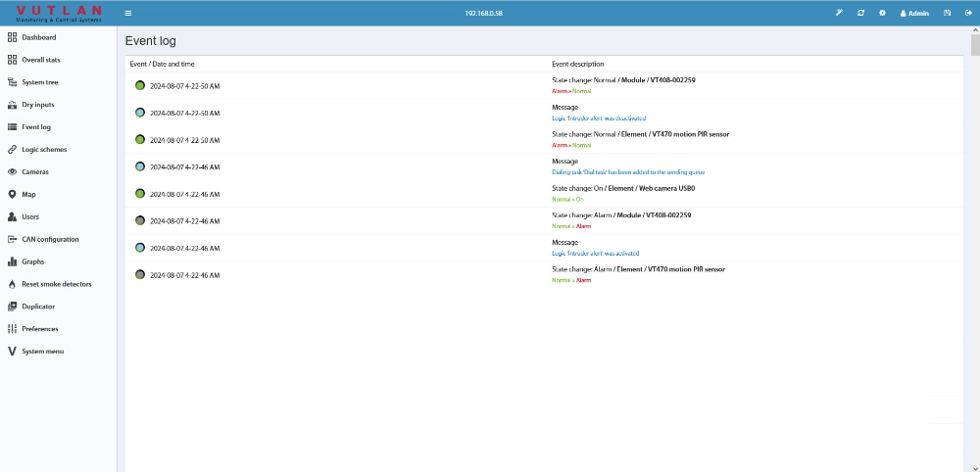Click the Map sidebar item
Image resolution: width=980 pixels, height=472 pixels.
coord(29,195)
